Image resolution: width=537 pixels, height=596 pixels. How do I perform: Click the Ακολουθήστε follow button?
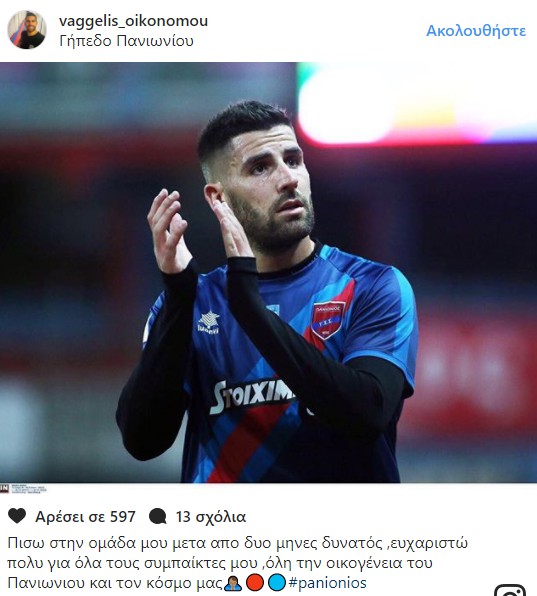(476, 31)
